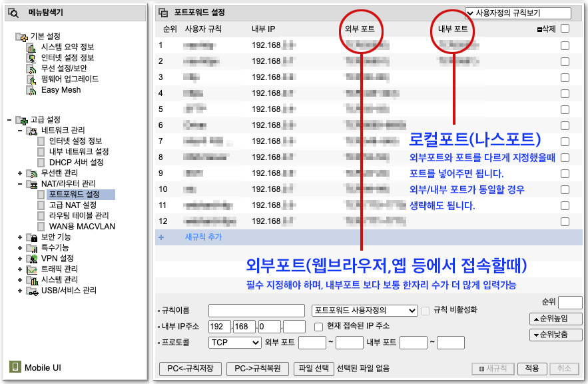This screenshot has width=588, height=384.
Task: Click the 인터넷 설정 정보 monitor icon
Action: pos(31,58)
